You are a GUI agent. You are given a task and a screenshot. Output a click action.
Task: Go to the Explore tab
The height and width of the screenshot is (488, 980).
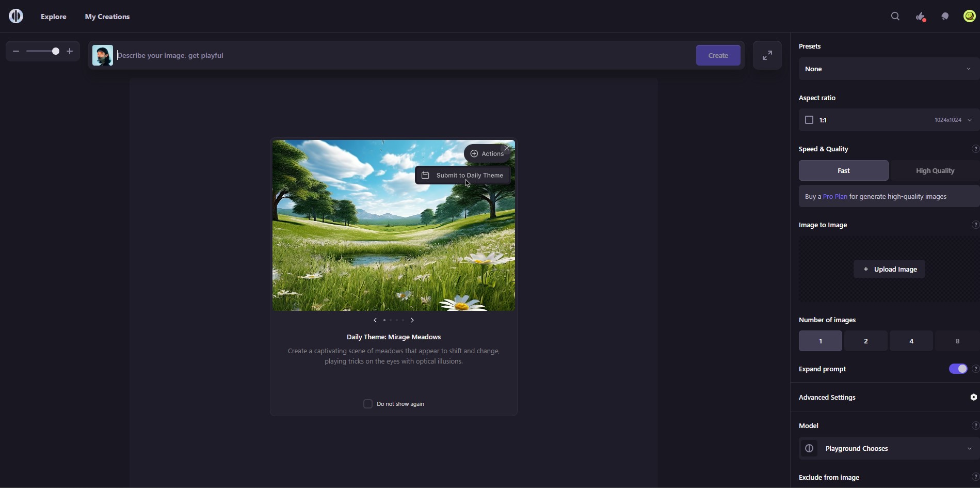(54, 17)
